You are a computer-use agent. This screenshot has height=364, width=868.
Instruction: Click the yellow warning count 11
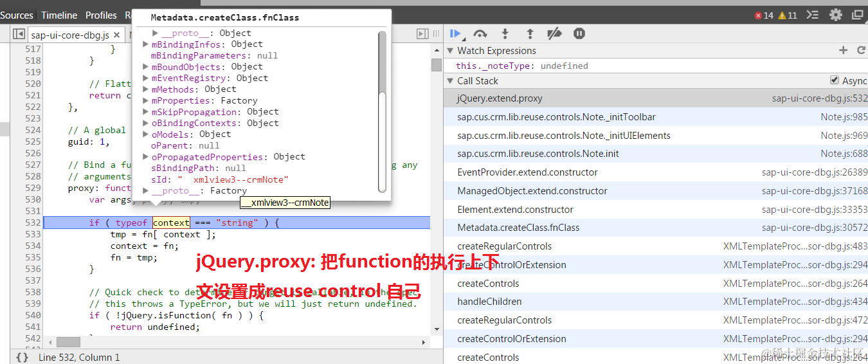coord(788,15)
